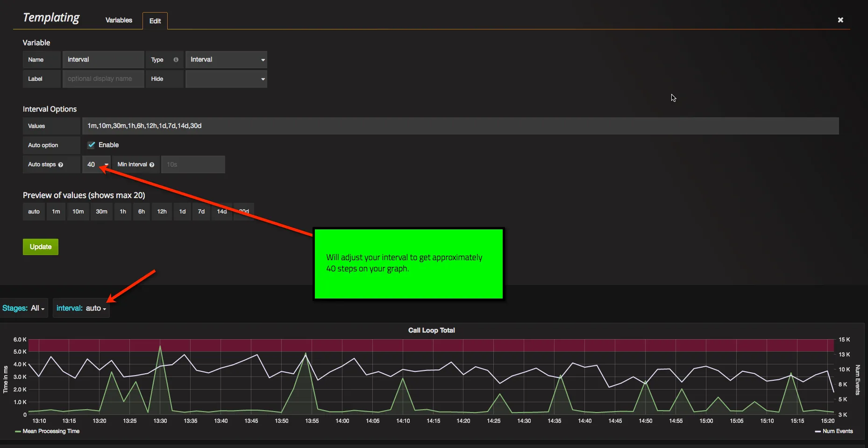
Task: Select the Edit tab
Action: click(155, 21)
